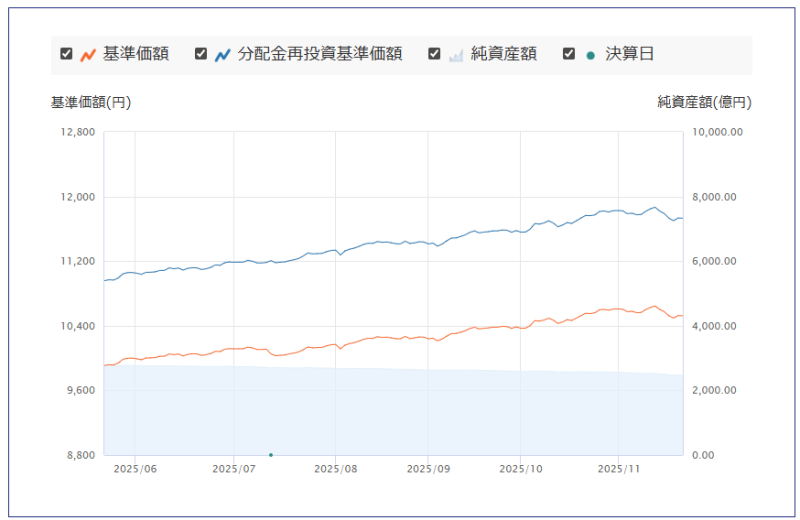
Task: Disable the 純資産額 checkbox
Action: point(434,54)
